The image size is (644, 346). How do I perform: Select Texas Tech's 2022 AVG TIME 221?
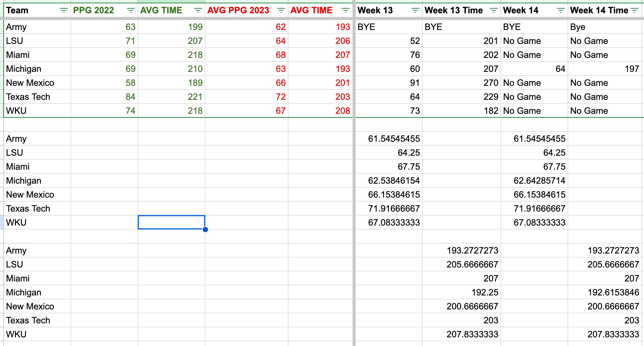pos(171,97)
